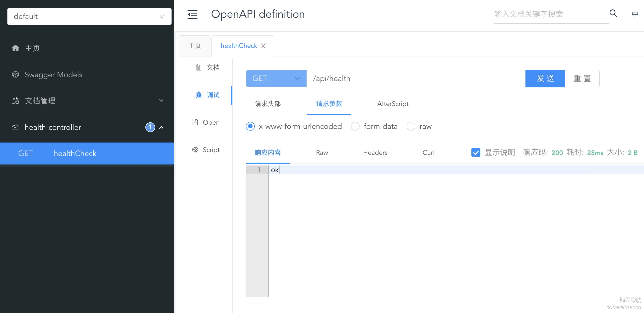Open the 请求头部 tab
Screen dimensions: 644x313
268,104
